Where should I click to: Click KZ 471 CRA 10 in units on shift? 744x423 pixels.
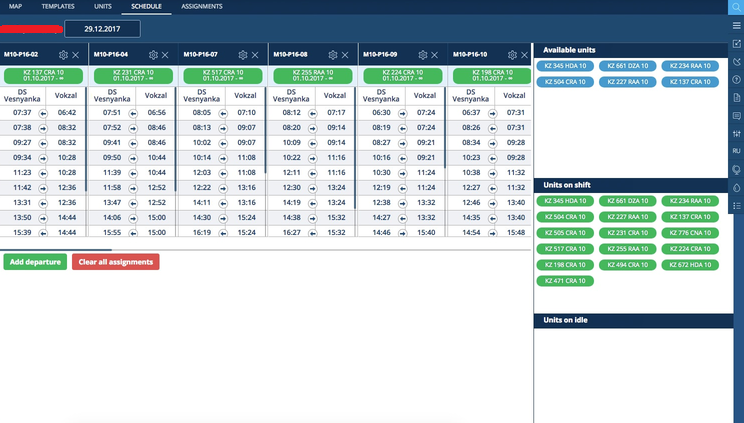[566, 280]
